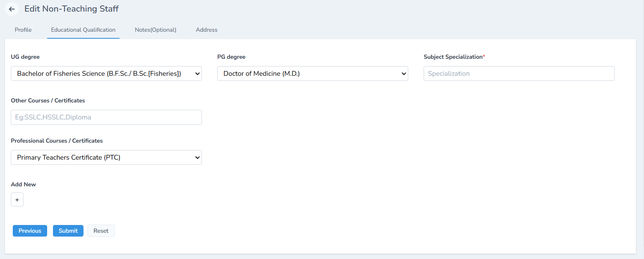This screenshot has height=259, width=644.
Task: Select the Educational Qualification tab
Action: (83, 30)
